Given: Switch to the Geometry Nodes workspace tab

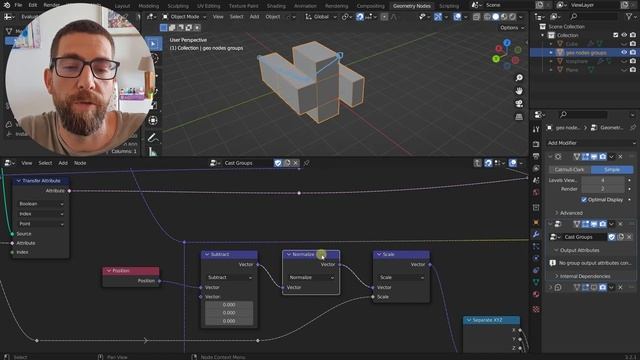Looking at the screenshot, I should click(x=411, y=6).
